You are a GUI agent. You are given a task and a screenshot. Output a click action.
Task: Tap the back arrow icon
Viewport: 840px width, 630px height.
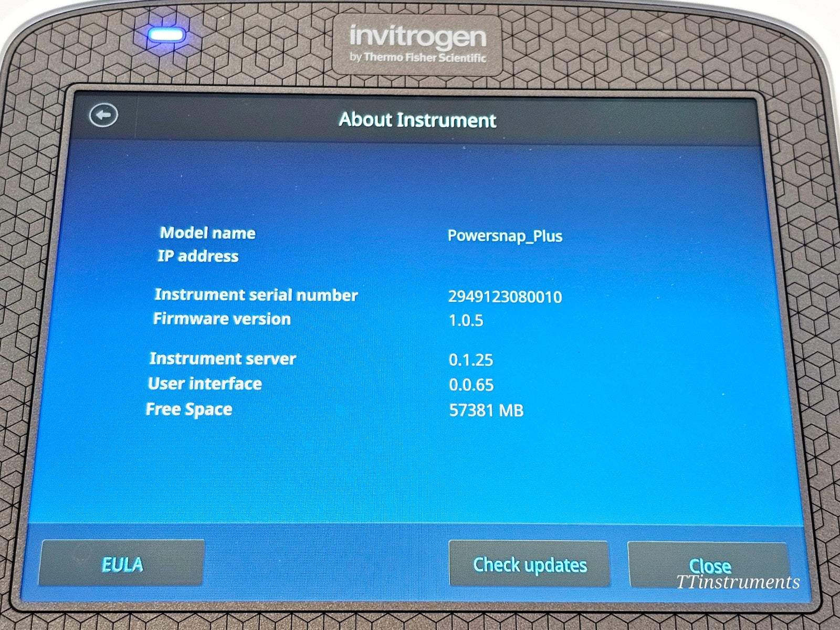[x=103, y=115]
